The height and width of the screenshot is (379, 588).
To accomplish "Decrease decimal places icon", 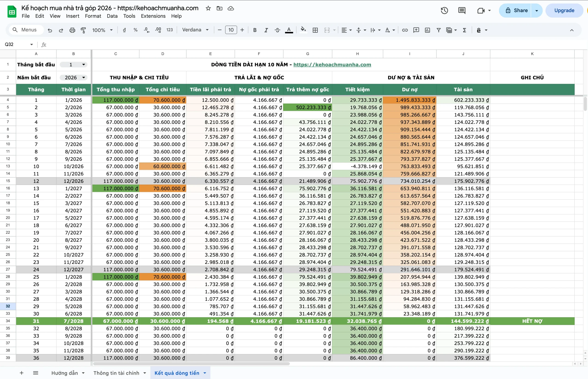I will point(147,30).
